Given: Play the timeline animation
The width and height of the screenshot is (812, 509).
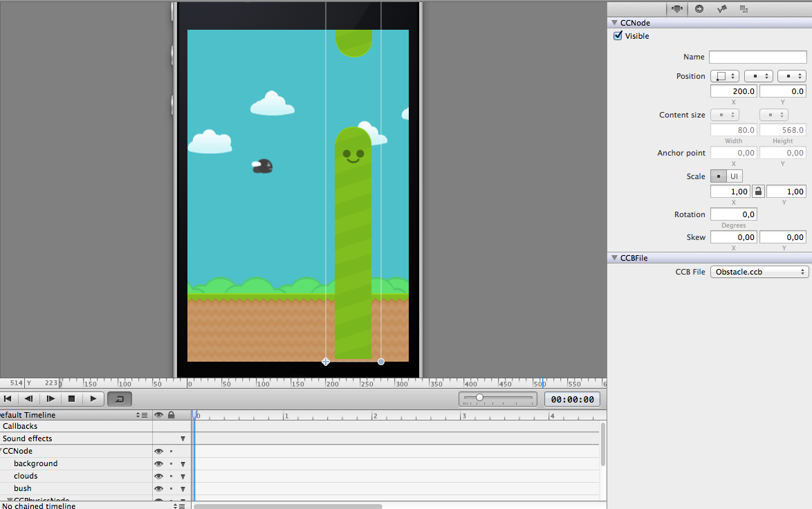Looking at the screenshot, I should point(93,399).
